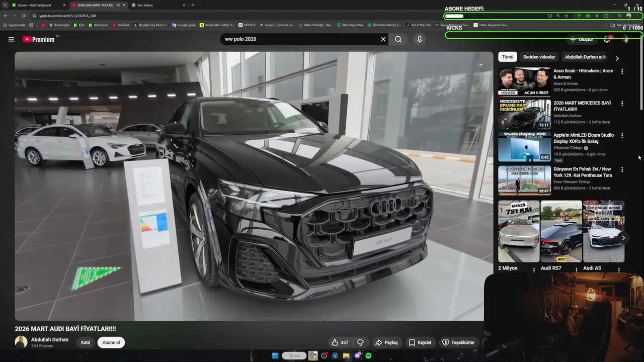Go back with browser back arrow
Image resolution: width=644 pixels, height=362 pixels.
[6, 16]
